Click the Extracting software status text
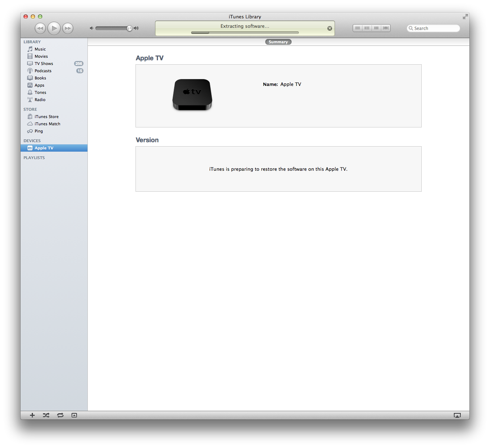Viewport: 490px width, 448px height. [x=245, y=26]
